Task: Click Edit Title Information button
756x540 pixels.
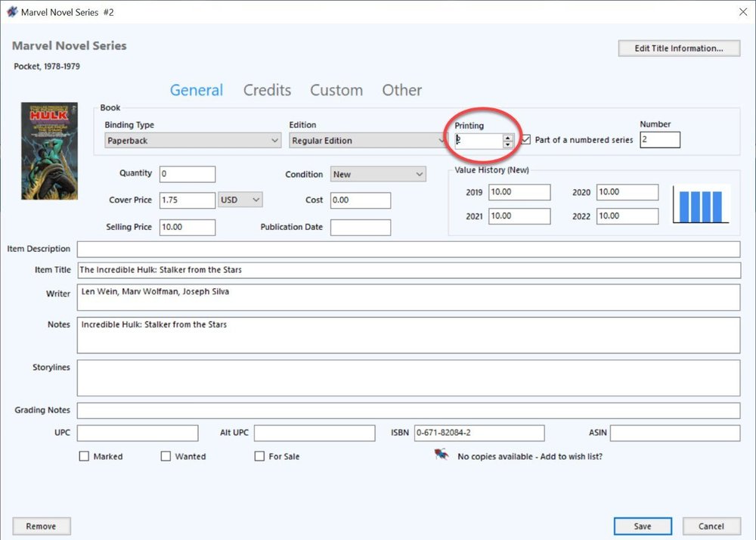Action: tap(679, 48)
